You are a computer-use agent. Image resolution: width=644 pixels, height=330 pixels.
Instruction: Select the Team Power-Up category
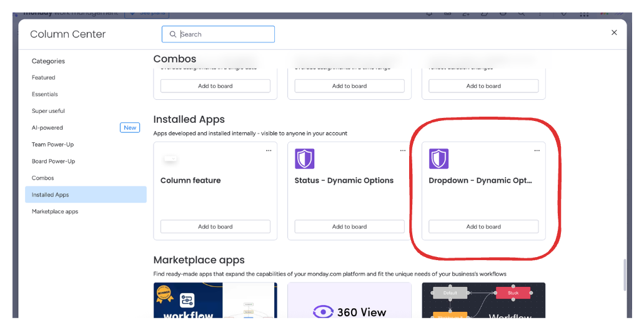tap(52, 145)
